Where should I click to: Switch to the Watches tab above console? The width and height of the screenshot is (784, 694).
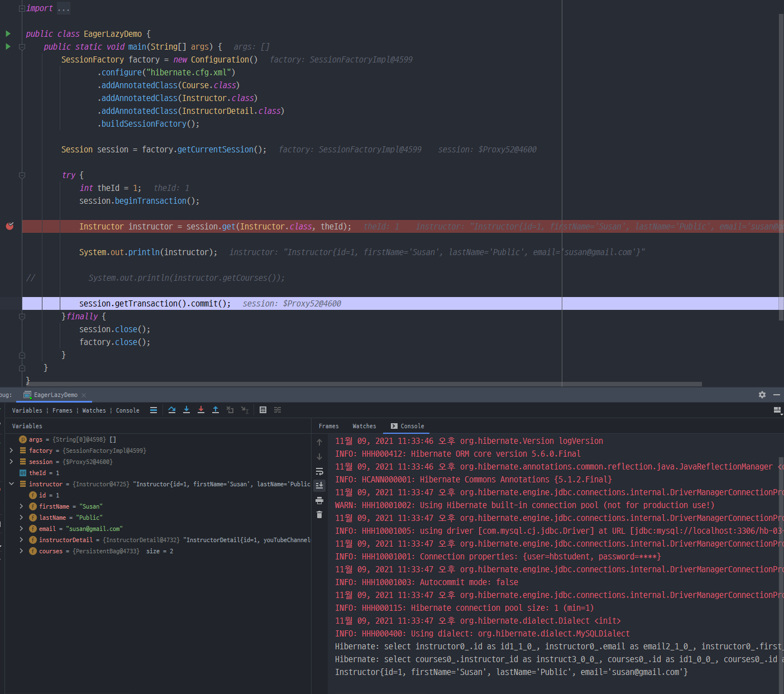364,426
